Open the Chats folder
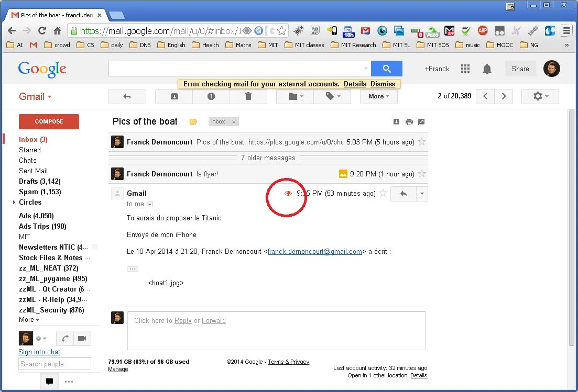The height and width of the screenshot is (392, 578). (28, 161)
